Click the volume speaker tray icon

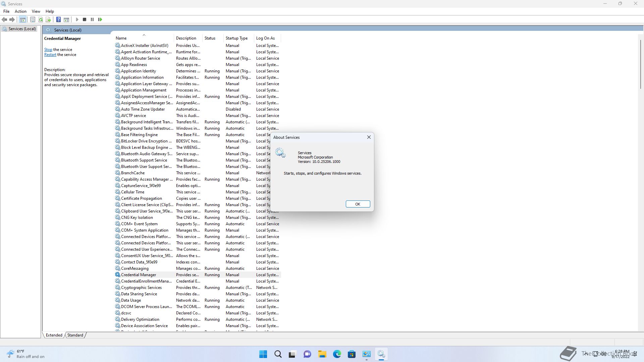pos(603,354)
